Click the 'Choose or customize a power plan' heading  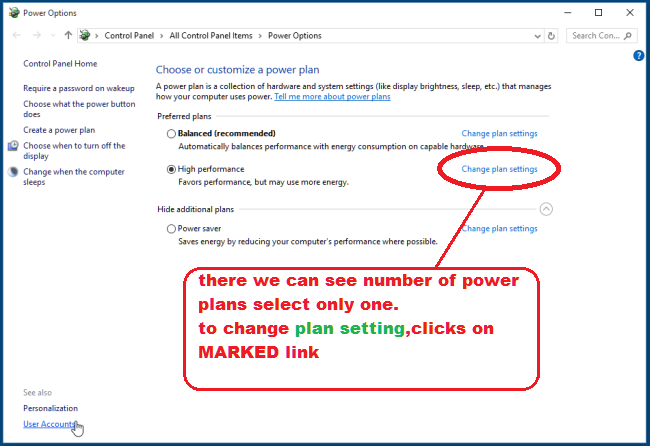click(x=238, y=70)
